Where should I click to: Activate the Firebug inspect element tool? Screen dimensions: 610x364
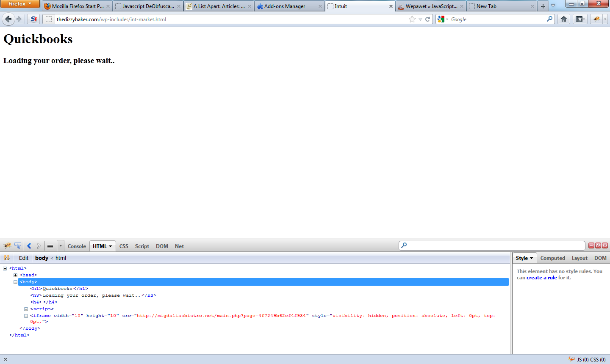click(18, 246)
